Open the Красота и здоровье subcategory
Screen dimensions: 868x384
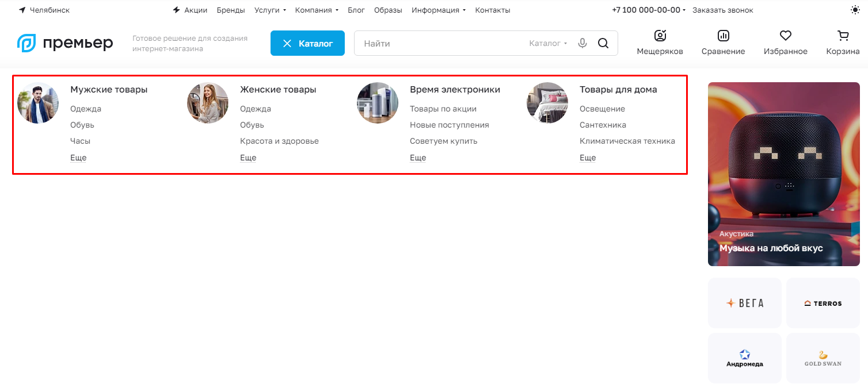pos(279,141)
